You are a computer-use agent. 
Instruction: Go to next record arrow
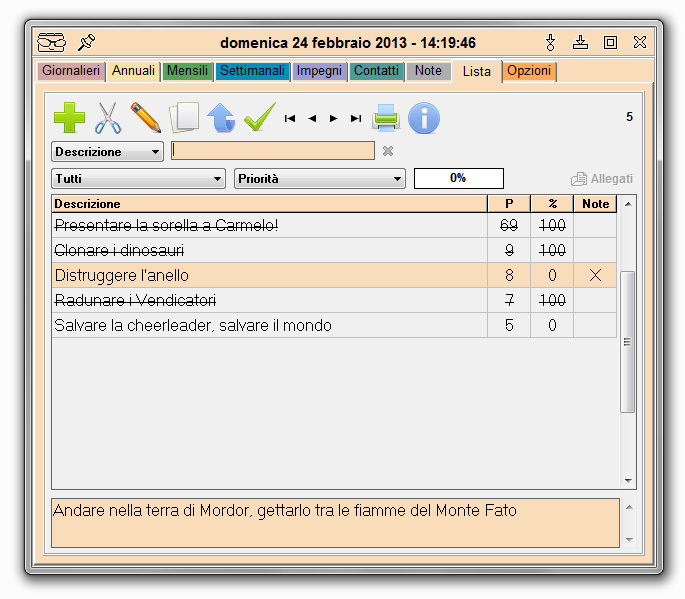(334, 118)
